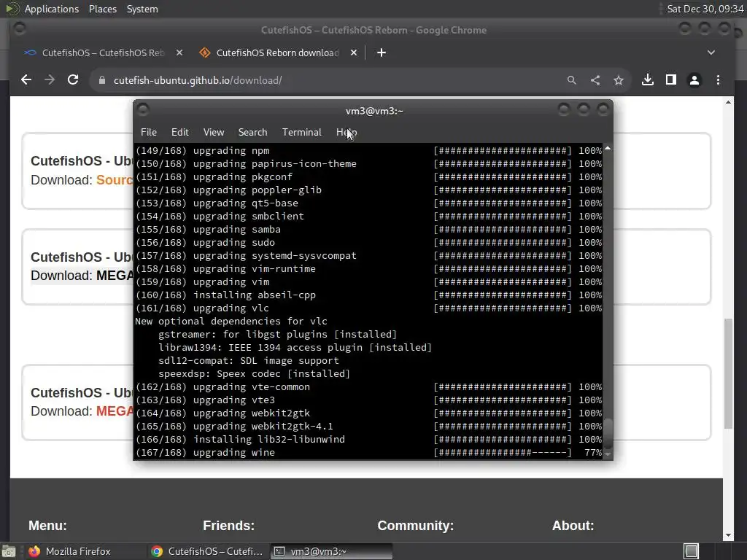This screenshot has height=560, width=747.
Task: Click the show desktop icon in taskbar
Action: pyautogui.click(x=9, y=551)
